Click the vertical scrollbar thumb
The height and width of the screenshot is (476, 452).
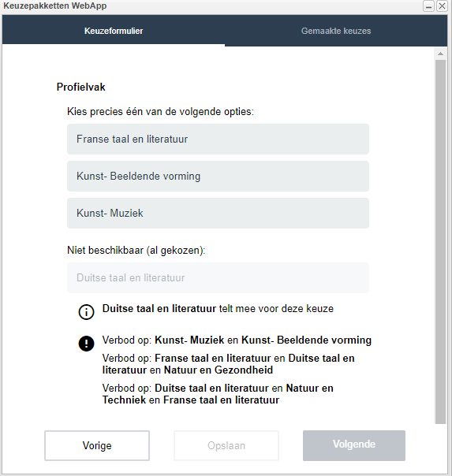click(x=440, y=242)
